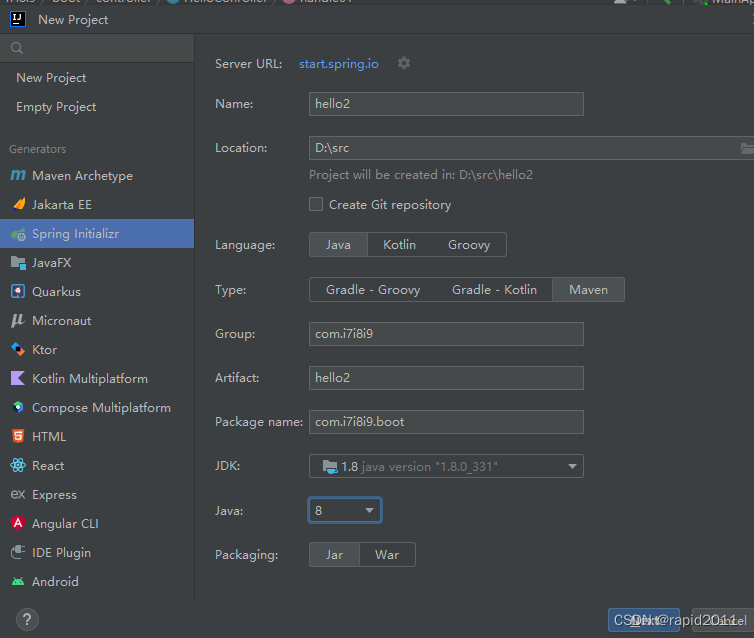Viewport: 754px width, 638px height.
Task: Click the Ktor generator icon
Action: pos(18,350)
